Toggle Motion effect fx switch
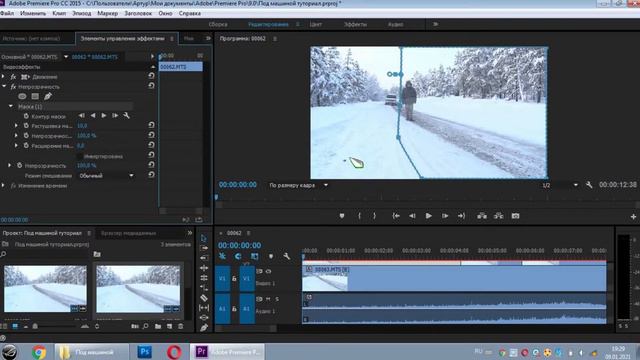This screenshot has height=360, width=640. click(13, 77)
